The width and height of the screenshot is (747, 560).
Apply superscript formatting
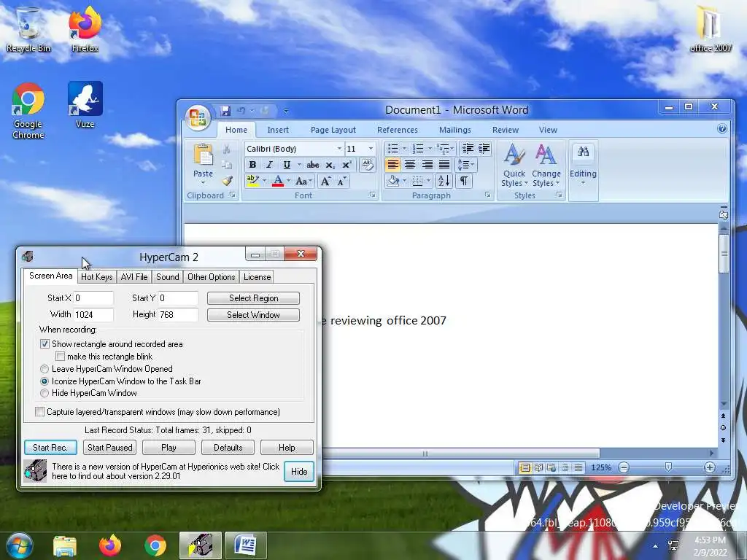point(347,165)
